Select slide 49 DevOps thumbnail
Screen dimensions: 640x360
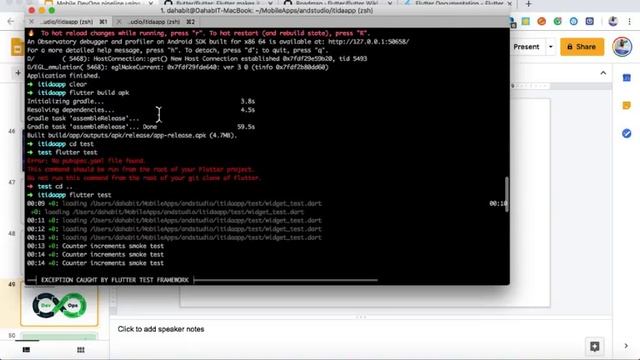click(x=59, y=305)
